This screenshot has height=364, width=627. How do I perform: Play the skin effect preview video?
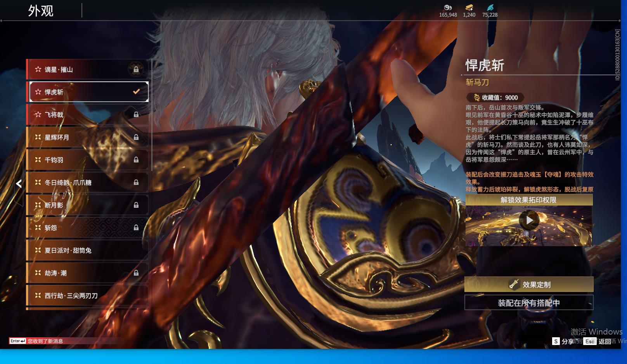point(529,221)
